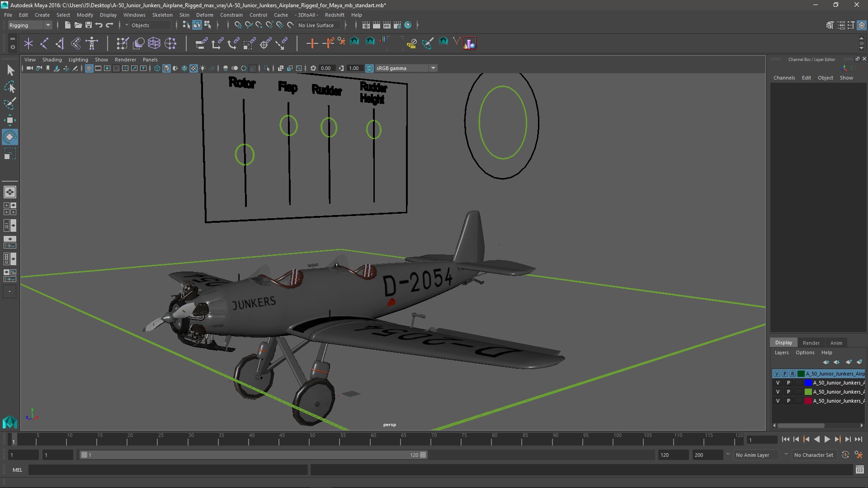Click the Go to End of playback button
Image resolution: width=868 pixels, height=488 pixels.
[858, 439]
